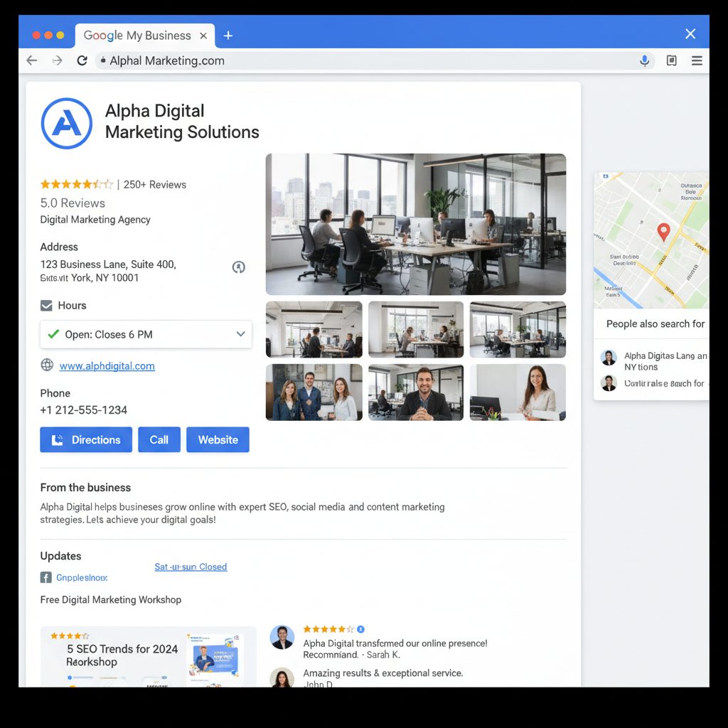
Task: Click the second People also search result text
Action: [664, 383]
